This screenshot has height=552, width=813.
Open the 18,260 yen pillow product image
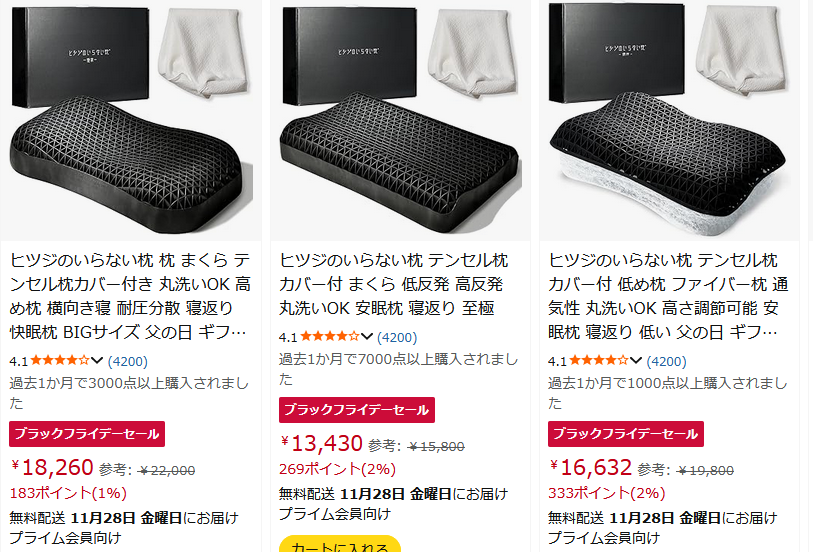[x=132, y=115]
